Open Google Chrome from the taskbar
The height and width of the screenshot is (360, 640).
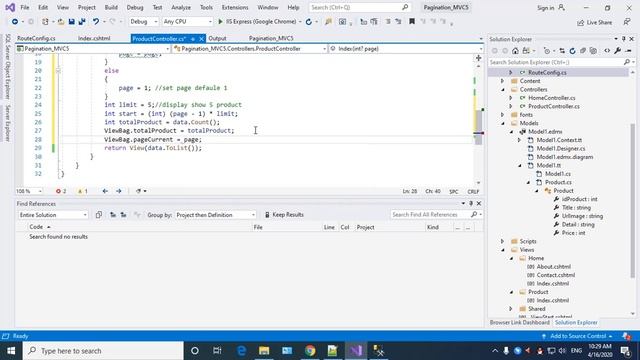310,351
